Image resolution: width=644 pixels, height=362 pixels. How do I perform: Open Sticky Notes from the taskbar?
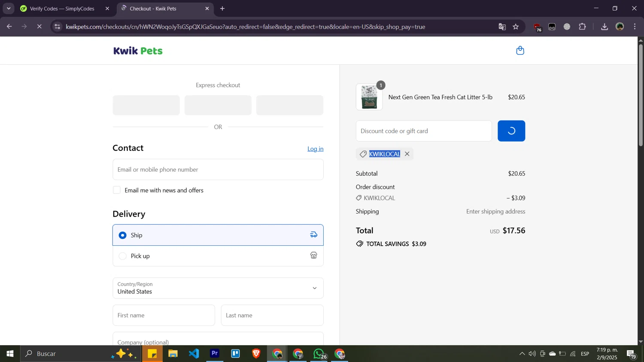(x=152, y=354)
